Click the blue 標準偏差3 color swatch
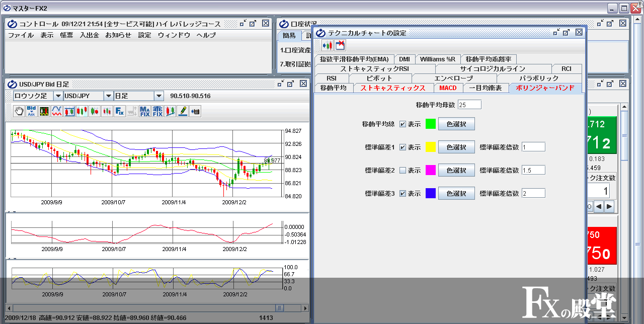 [430, 194]
